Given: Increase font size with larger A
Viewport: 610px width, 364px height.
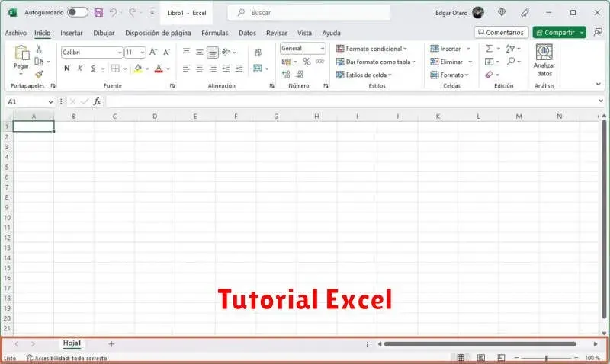Looking at the screenshot, I should pos(153,52).
